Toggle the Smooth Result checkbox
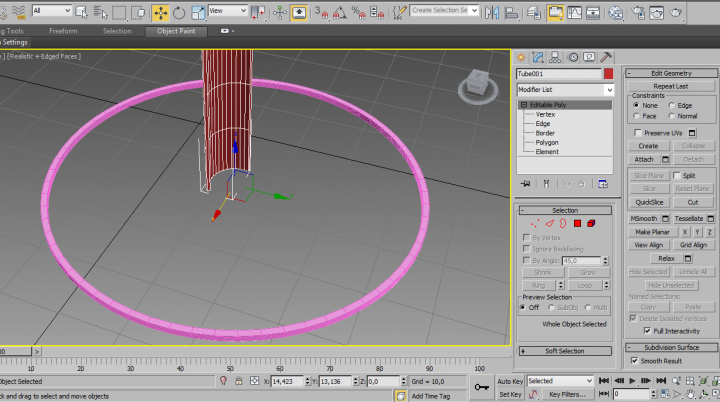 [x=635, y=360]
